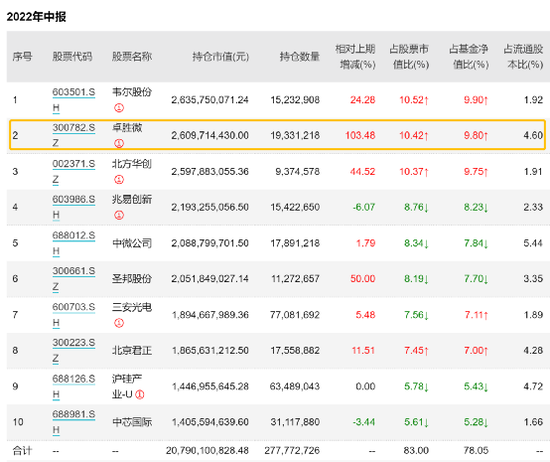Click holding quantity 15,232,908

click(x=295, y=100)
